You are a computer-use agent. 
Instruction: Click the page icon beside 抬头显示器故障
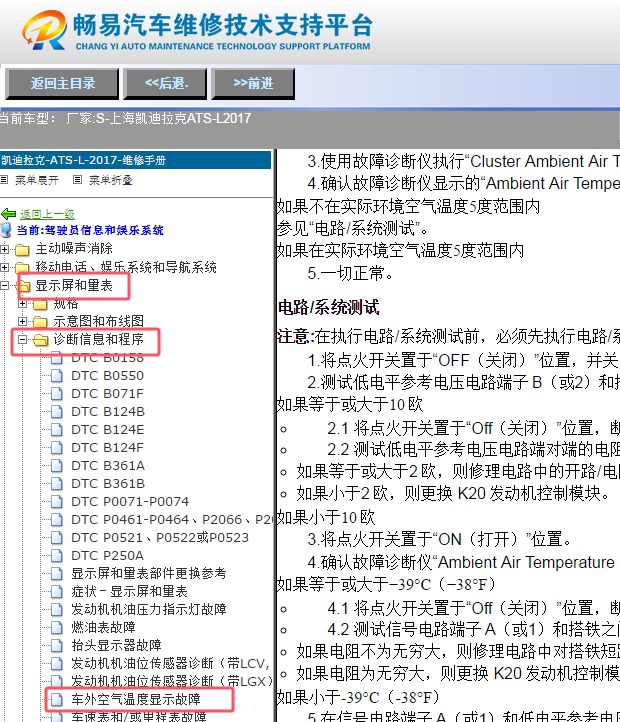click(x=57, y=645)
